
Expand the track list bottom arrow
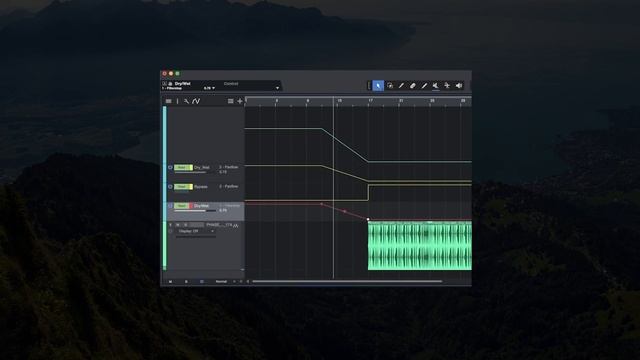pyautogui.click(x=242, y=270)
